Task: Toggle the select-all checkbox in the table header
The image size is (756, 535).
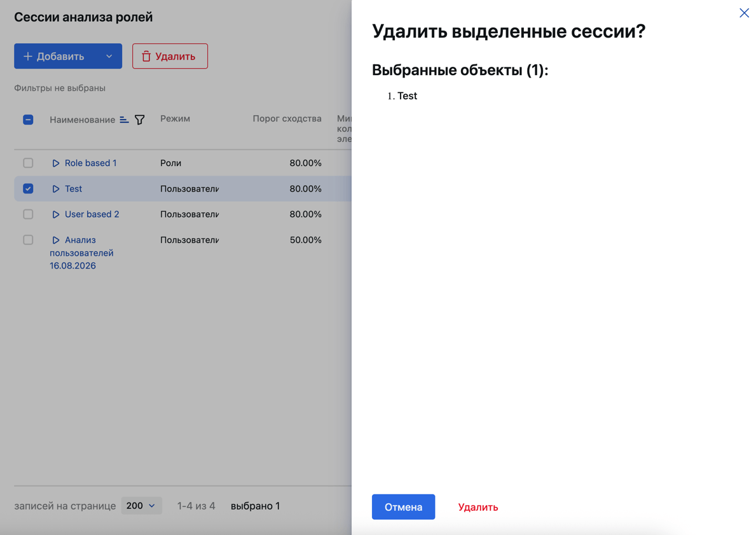Action: [28, 120]
